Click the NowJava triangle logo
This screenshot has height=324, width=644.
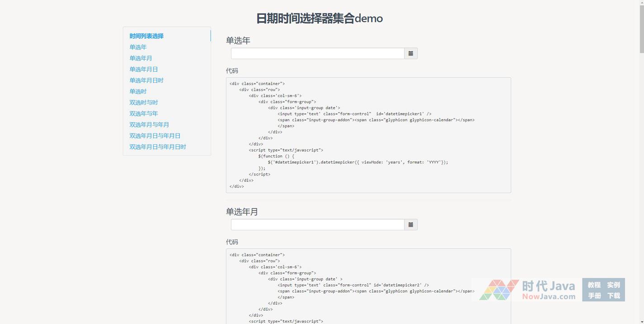[x=498, y=290]
